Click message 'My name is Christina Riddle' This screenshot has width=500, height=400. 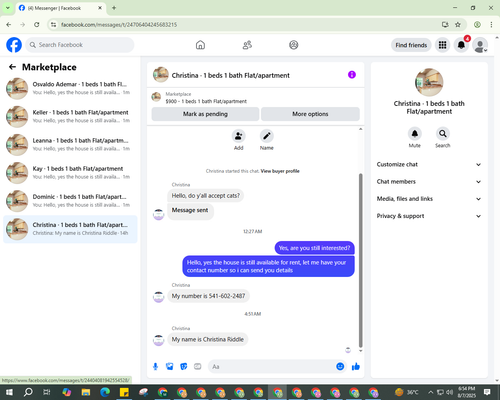point(208,339)
